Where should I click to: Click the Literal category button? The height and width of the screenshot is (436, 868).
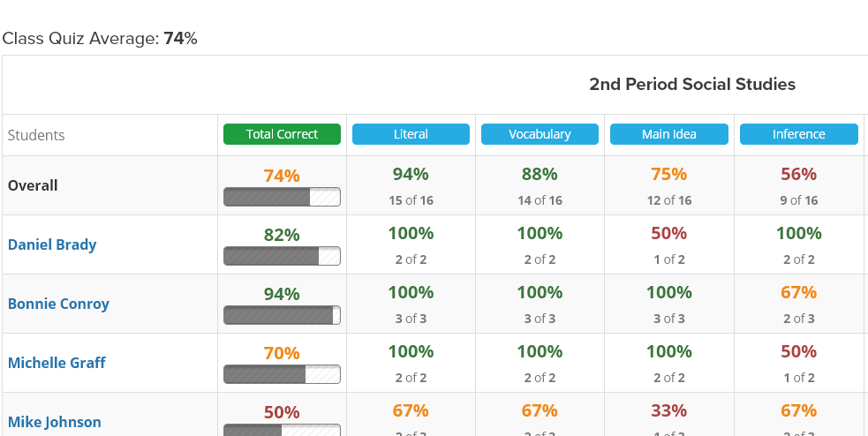tap(411, 134)
